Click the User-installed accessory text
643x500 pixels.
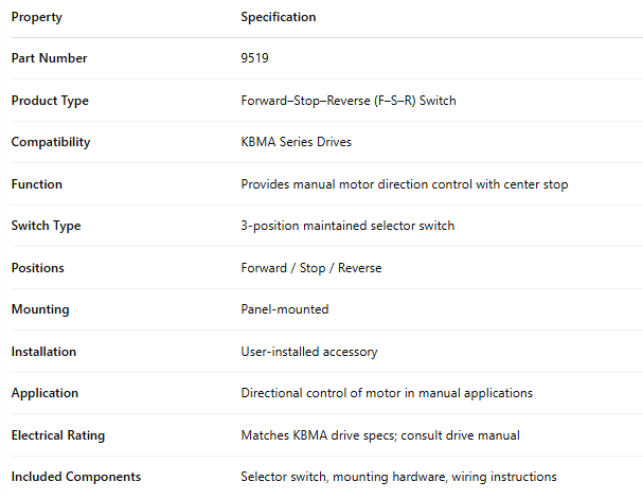coord(309,352)
